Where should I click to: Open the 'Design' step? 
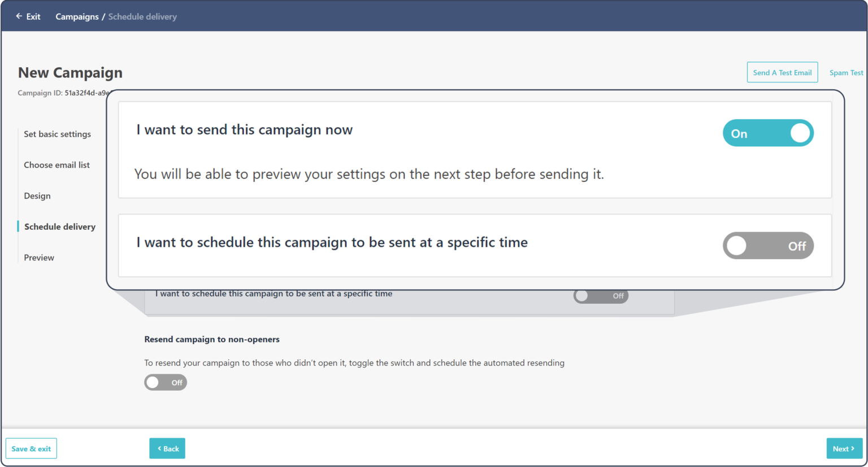click(x=37, y=195)
